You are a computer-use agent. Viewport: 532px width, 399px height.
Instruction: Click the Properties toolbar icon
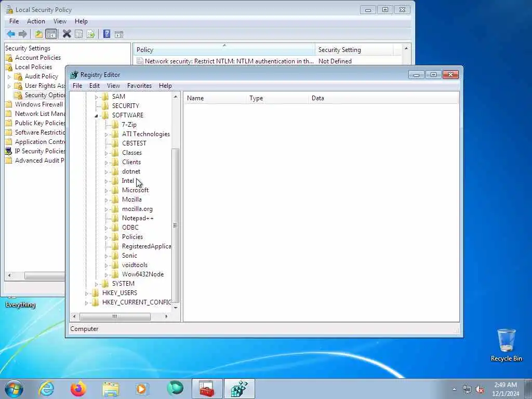[x=79, y=34]
